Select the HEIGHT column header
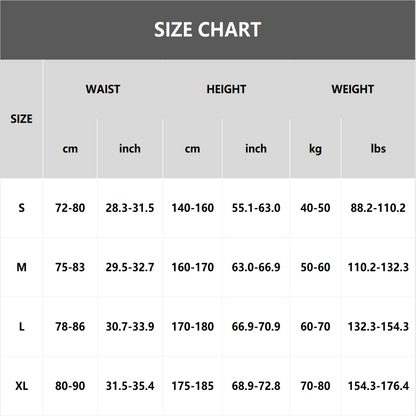The height and width of the screenshot is (416, 416). pyautogui.click(x=226, y=89)
